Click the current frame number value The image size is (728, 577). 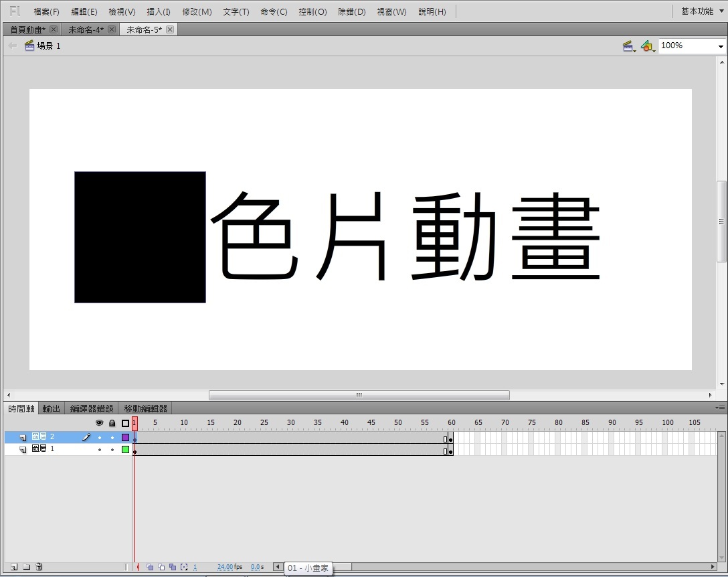coord(195,567)
